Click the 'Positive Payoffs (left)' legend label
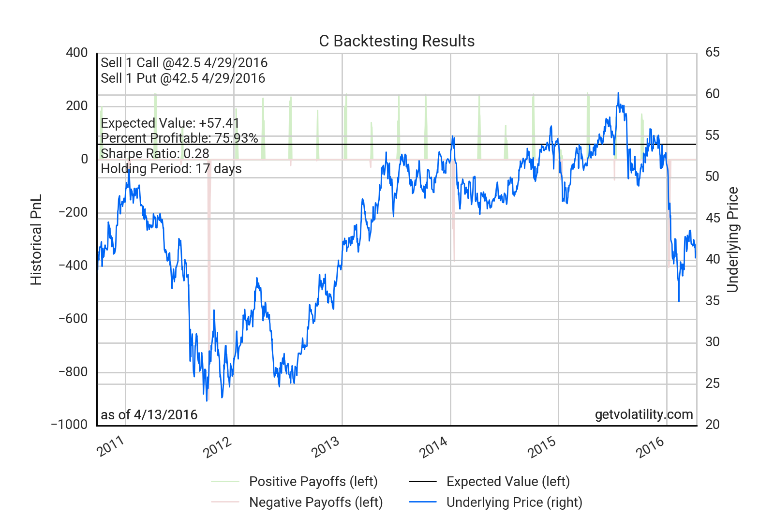The width and height of the screenshot is (774, 532). [313, 482]
